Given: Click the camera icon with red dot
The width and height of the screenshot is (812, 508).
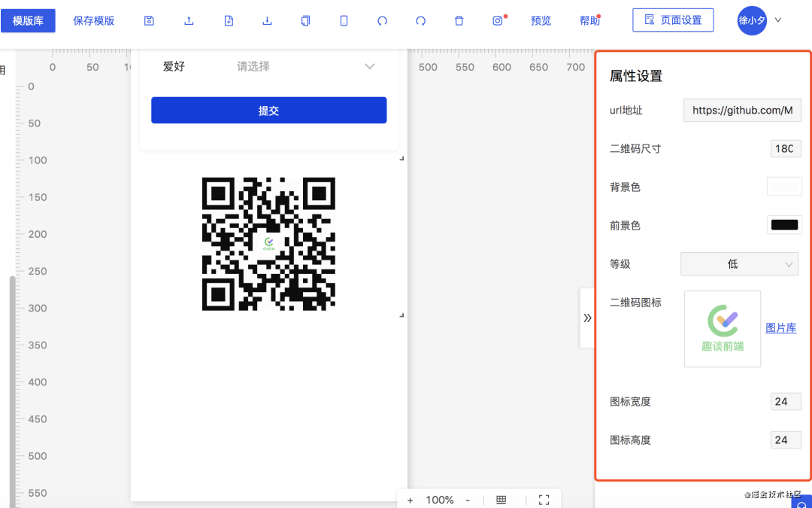Looking at the screenshot, I should point(498,21).
